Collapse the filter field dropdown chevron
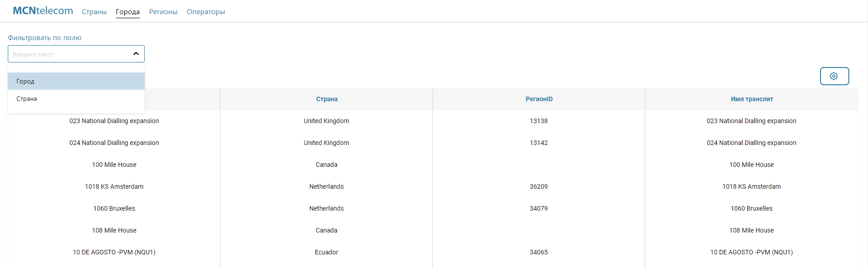The width and height of the screenshot is (868, 269). pyautogui.click(x=136, y=54)
